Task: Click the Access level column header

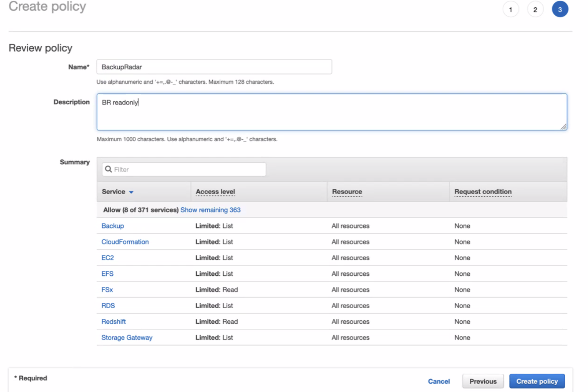Action: 215,192
